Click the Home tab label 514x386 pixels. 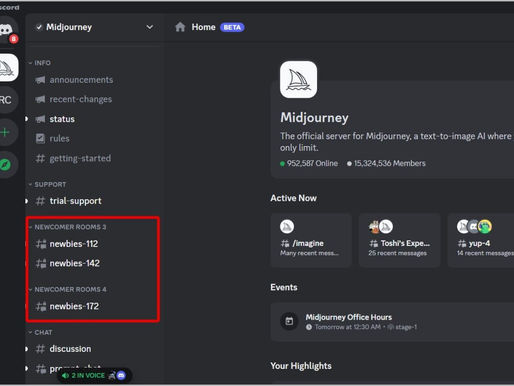[203, 27]
